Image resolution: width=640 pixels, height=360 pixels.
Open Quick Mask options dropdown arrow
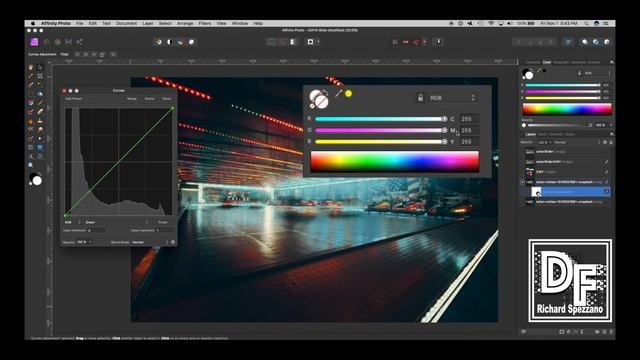coord(318,42)
